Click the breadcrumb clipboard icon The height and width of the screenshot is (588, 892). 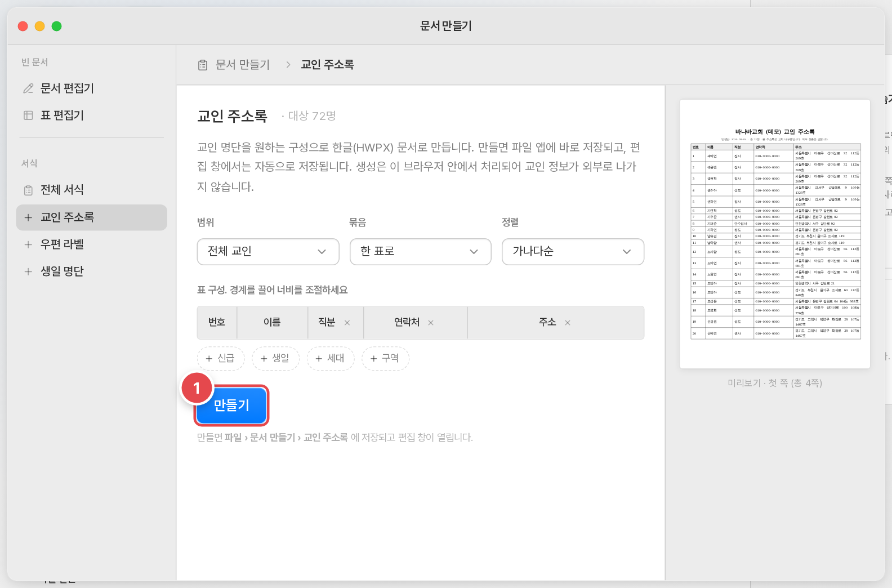click(x=203, y=65)
